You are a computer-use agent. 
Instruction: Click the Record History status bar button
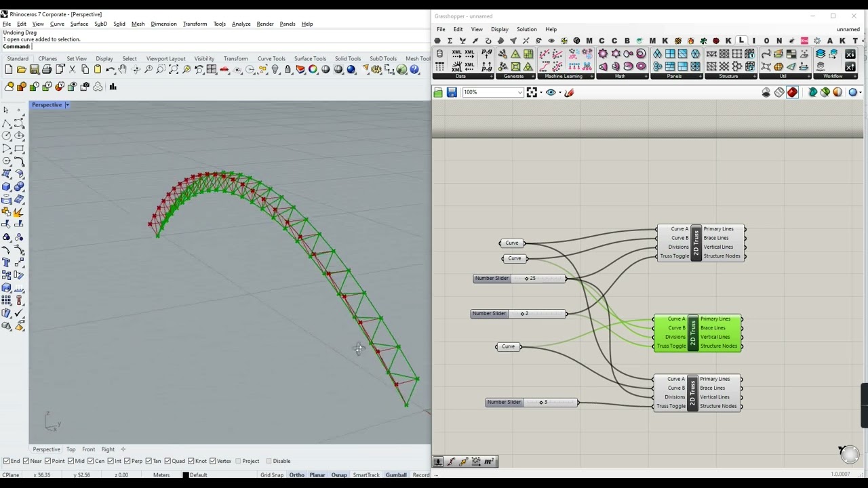(x=421, y=474)
